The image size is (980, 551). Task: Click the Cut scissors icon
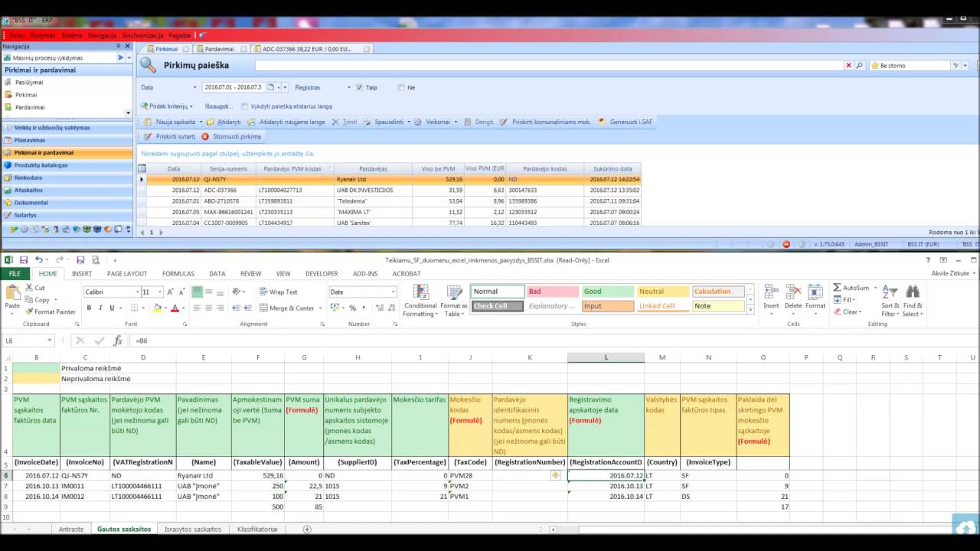[x=29, y=288]
